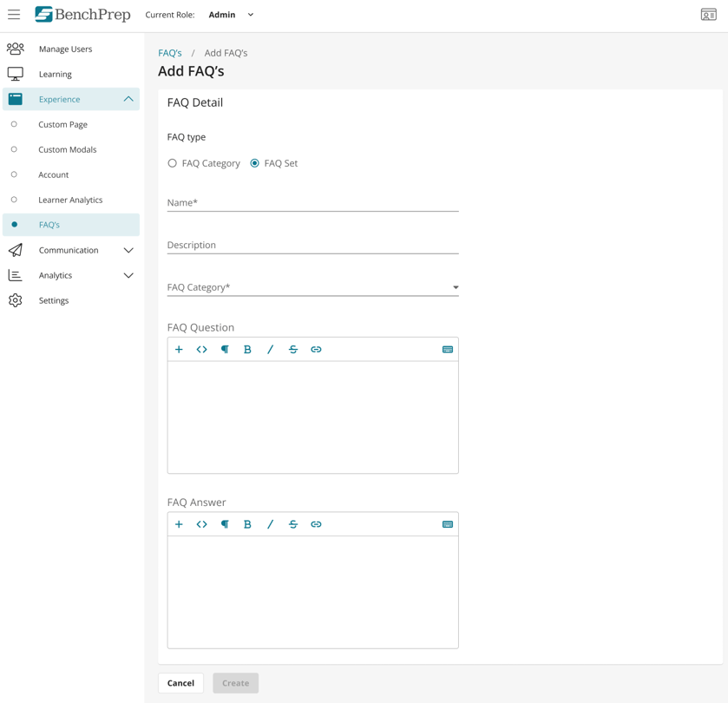Click keyboard icon in FAQ Question toolbar
This screenshot has width=728, height=703.
coord(448,350)
